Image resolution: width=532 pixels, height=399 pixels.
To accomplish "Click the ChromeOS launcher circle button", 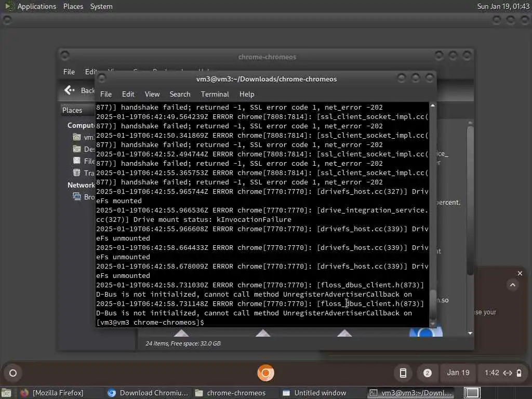I will (13, 373).
